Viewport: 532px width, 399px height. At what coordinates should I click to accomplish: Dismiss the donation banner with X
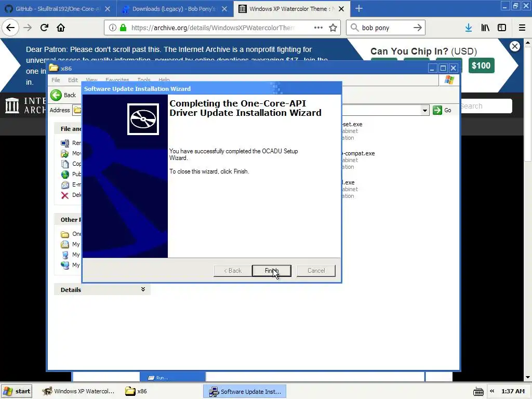(x=515, y=46)
